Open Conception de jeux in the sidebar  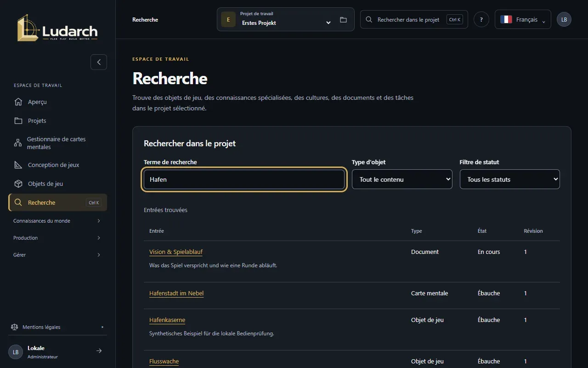pyautogui.click(x=57, y=165)
